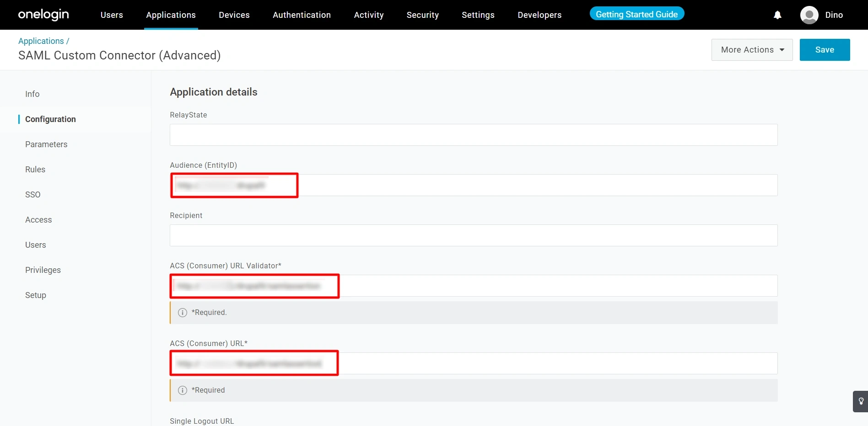Viewport: 868px width, 426px height.
Task: Open the Settings top menu
Action: click(478, 15)
